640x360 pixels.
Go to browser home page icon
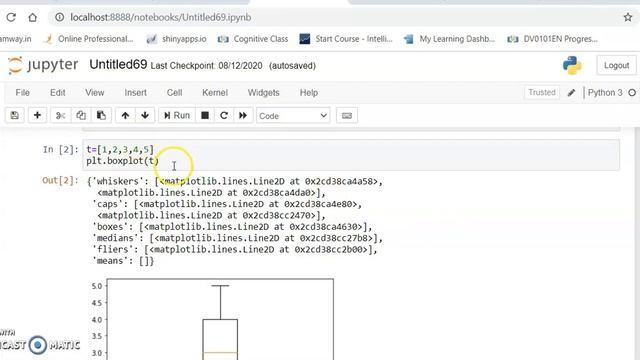pyautogui.click(x=33, y=17)
